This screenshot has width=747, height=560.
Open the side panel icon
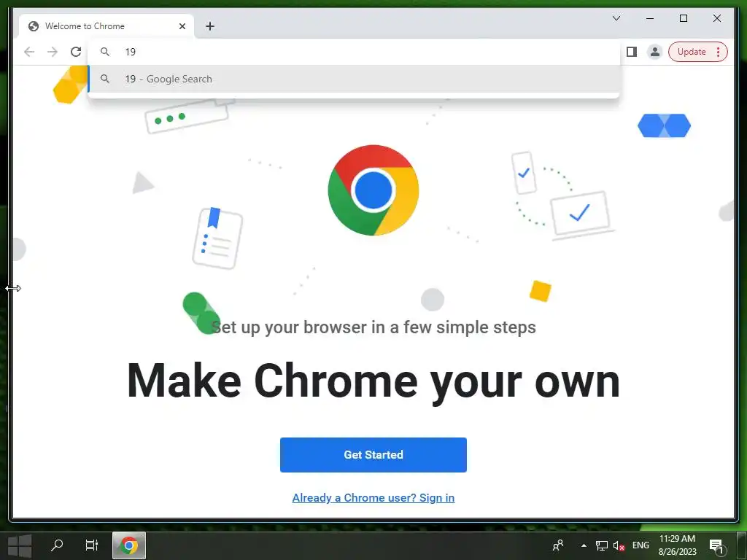(x=632, y=52)
